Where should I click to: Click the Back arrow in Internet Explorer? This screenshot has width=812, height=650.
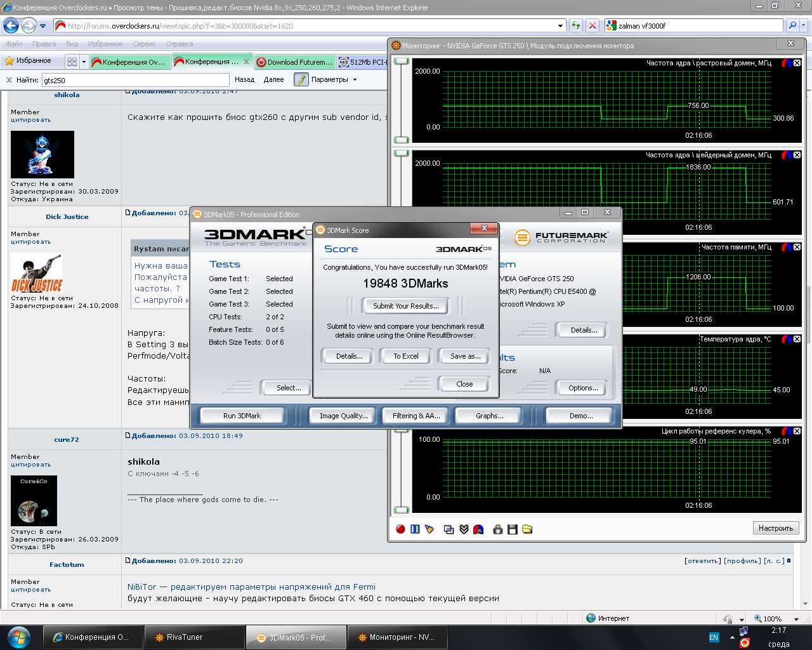point(11,26)
